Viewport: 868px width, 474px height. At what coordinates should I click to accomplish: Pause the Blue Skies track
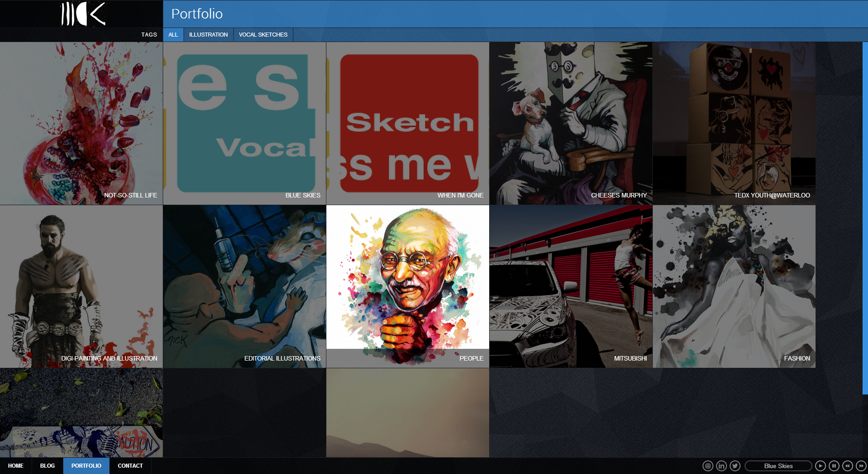pos(834,466)
